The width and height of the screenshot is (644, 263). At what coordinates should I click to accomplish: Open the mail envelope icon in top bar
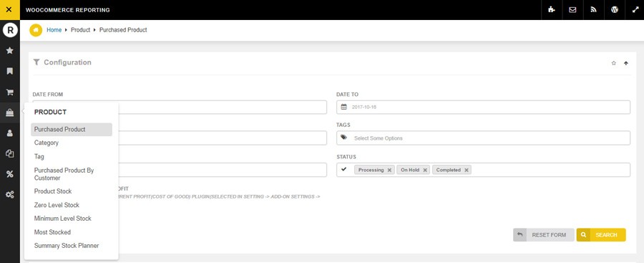(x=572, y=10)
